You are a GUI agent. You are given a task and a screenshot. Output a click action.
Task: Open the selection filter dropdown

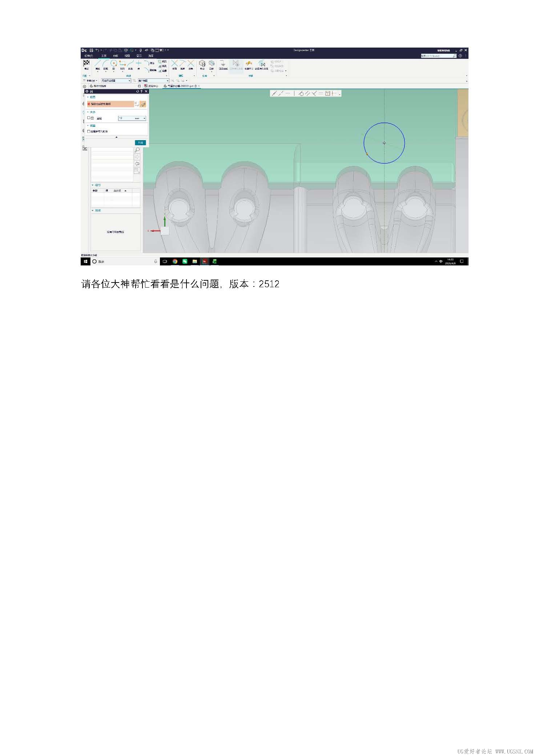click(x=116, y=81)
